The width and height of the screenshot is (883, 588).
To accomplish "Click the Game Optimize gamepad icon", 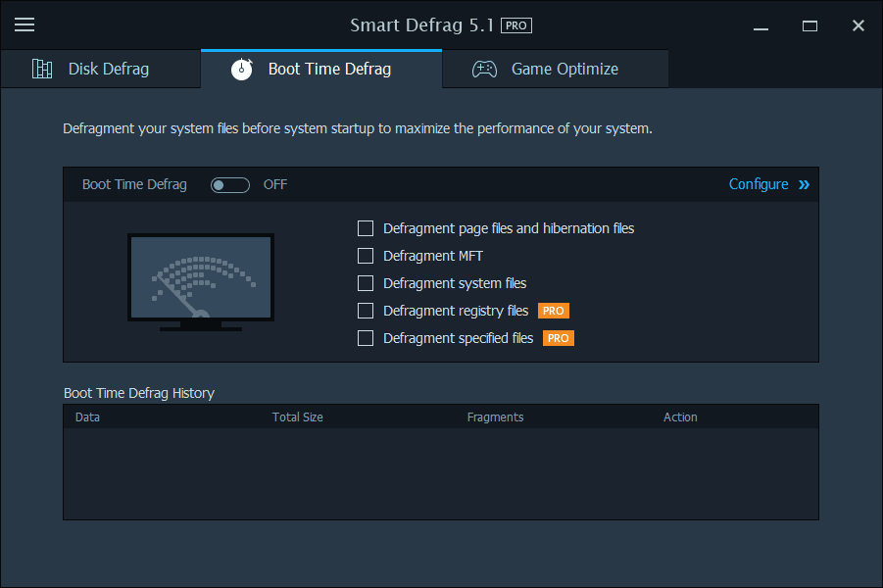I will click(484, 69).
